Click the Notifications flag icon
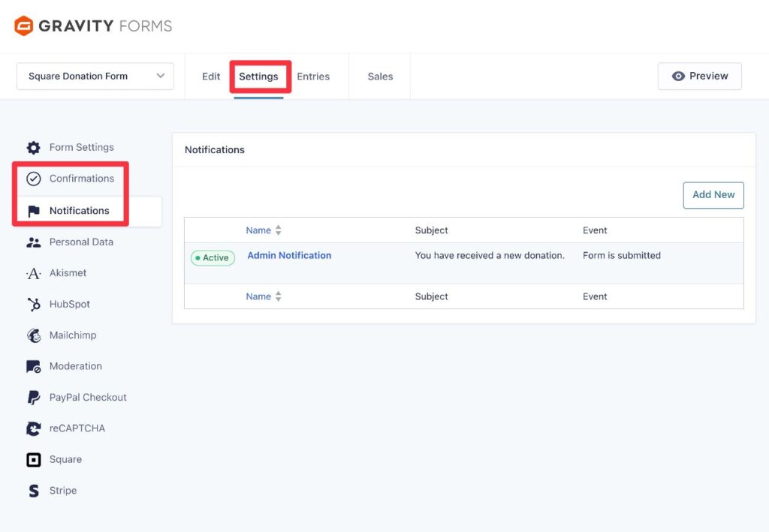 click(34, 211)
